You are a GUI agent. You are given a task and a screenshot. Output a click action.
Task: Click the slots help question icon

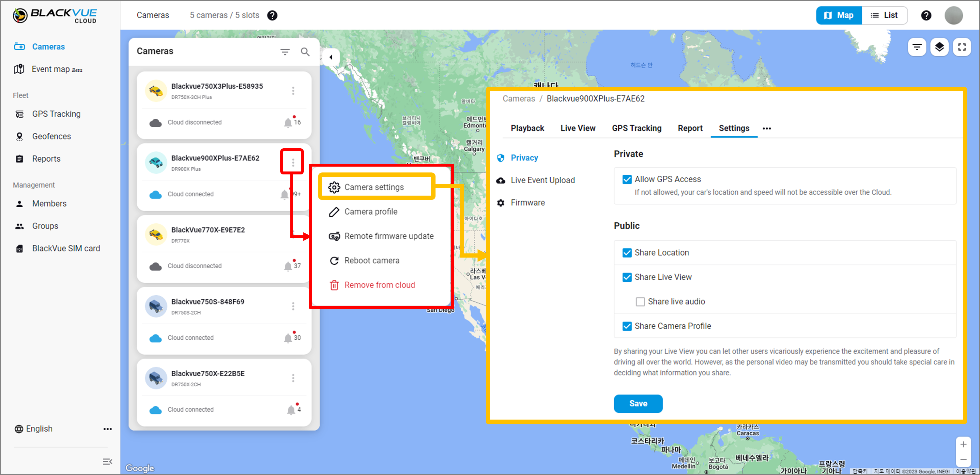(272, 15)
